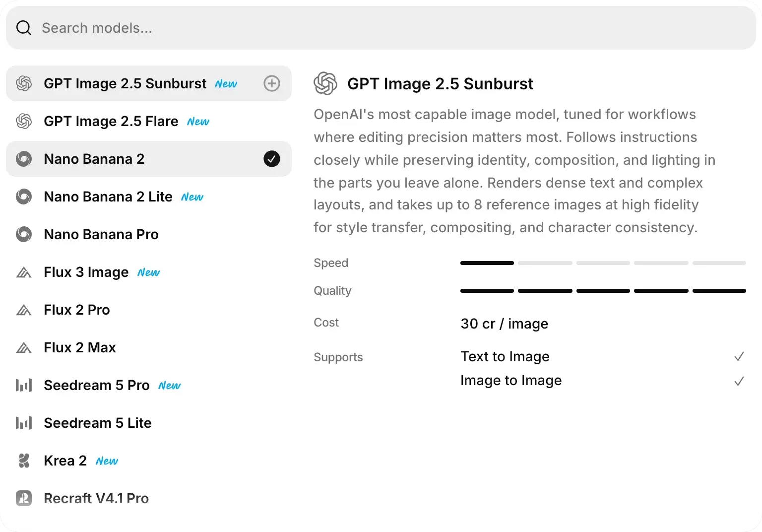The height and width of the screenshot is (532, 762).
Task: Click the OpenAI logo beside GPT Image 2.5 Sunburst in list
Action: (x=24, y=83)
